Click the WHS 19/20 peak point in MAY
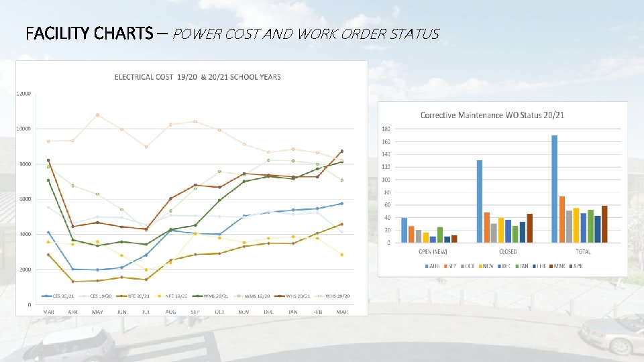644x362 pixels. (x=97, y=115)
